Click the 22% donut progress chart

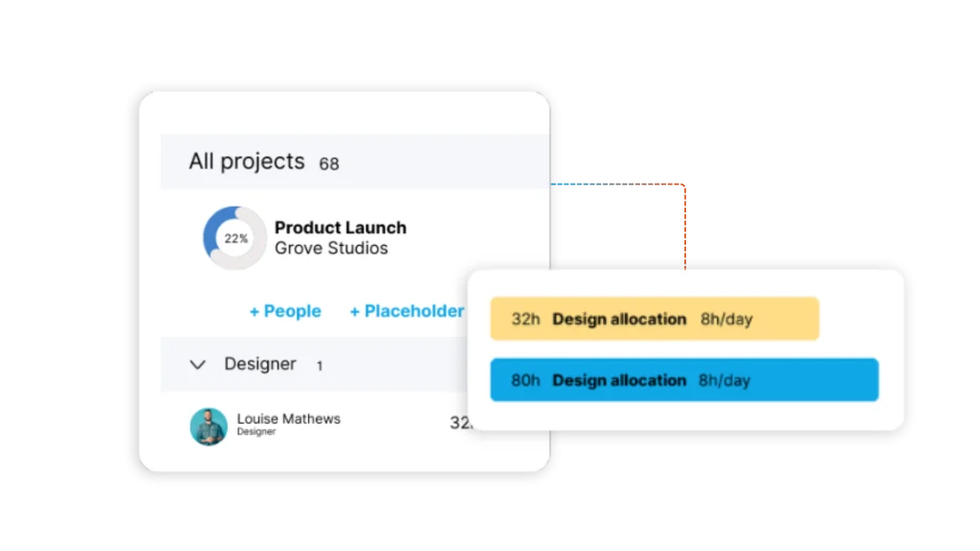pos(234,238)
